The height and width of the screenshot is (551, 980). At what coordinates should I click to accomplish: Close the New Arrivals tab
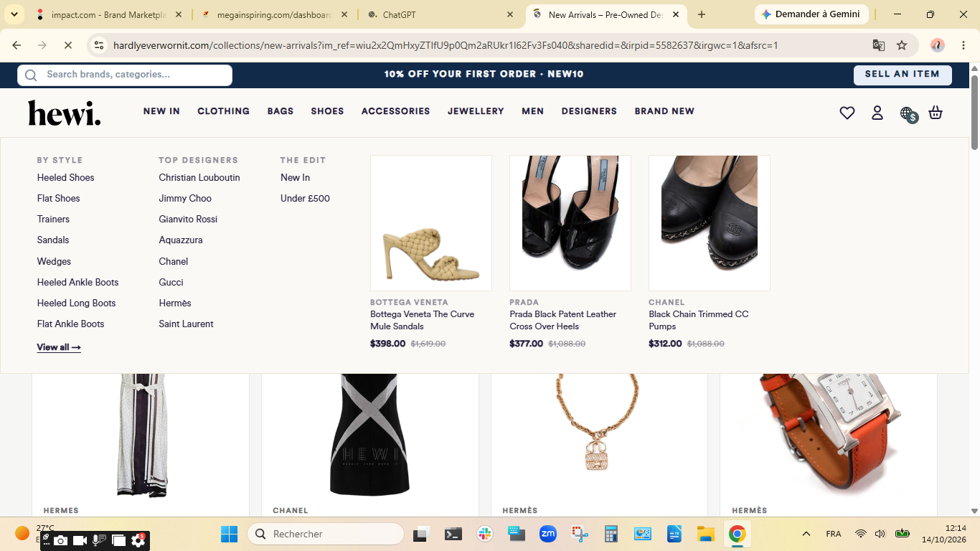click(676, 14)
